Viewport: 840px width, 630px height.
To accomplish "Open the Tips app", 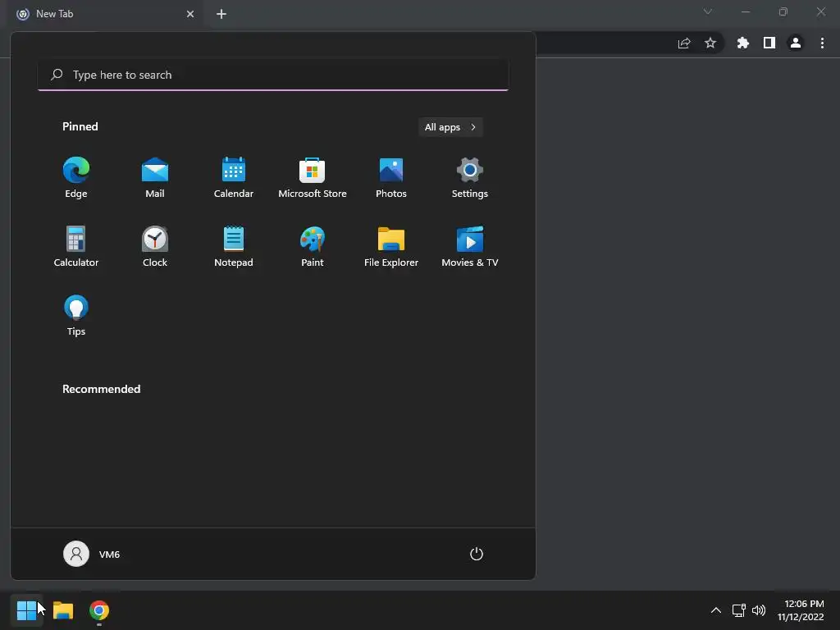I will tap(76, 316).
